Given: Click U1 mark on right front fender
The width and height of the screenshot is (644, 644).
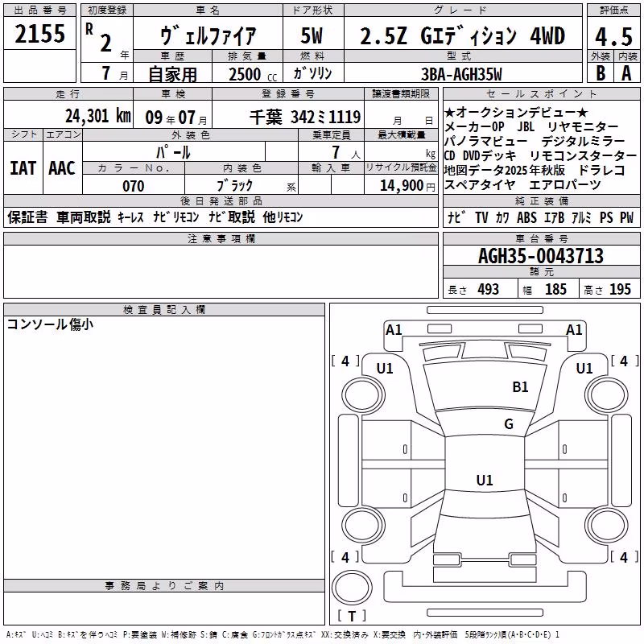Looking at the screenshot, I should click(x=584, y=369).
